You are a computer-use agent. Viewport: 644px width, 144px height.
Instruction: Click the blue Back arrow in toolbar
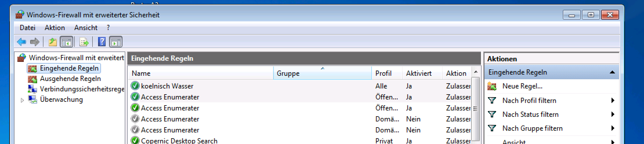21,42
